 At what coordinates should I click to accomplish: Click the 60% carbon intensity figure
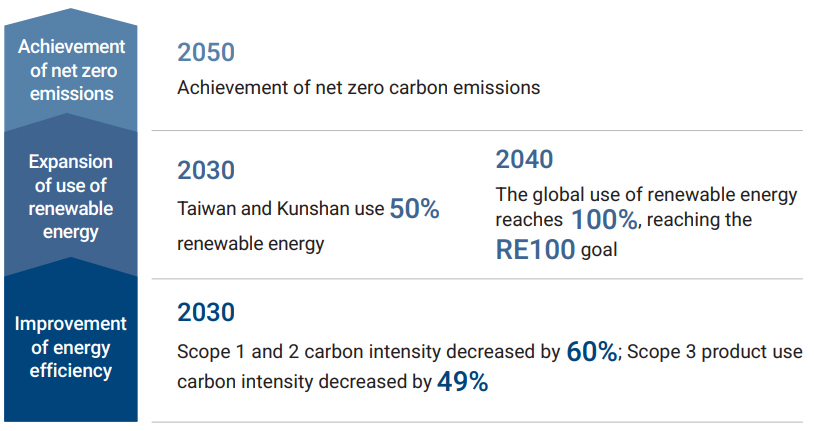pos(592,351)
